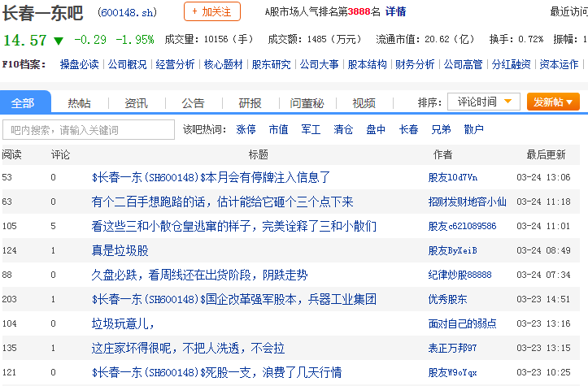The image size is (588, 386).
Task: Open the 评论时间 sort dropdown
Action: click(x=484, y=102)
